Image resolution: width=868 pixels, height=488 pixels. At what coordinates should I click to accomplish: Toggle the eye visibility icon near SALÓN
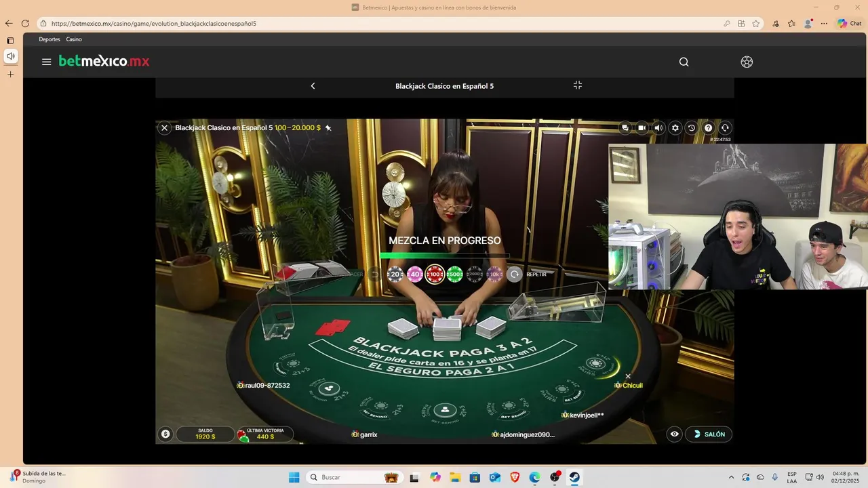674,434
